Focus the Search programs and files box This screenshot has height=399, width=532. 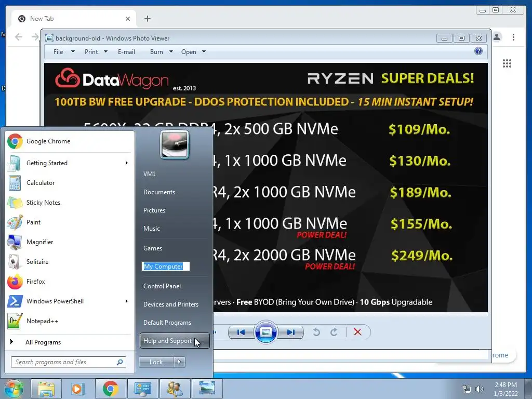[69, 362]
